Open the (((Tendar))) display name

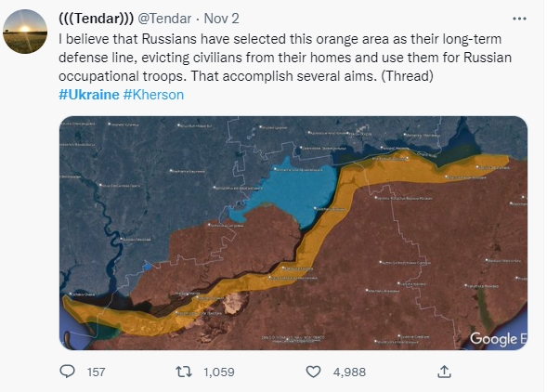point(97,19)
